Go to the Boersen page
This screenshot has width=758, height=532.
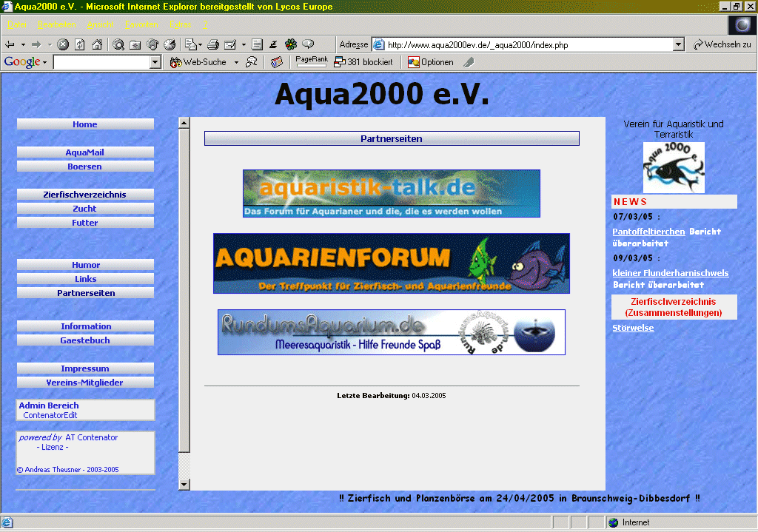pos(85,166)
